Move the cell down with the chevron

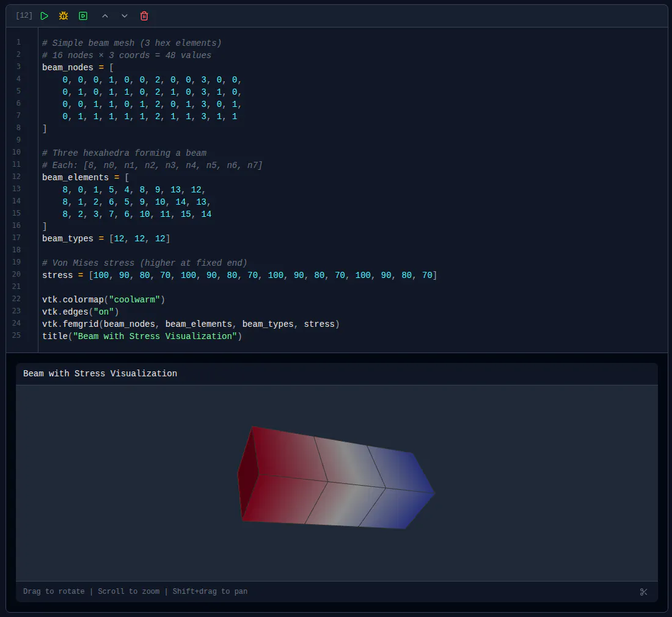pyautogui.click(x=124, y=16)
